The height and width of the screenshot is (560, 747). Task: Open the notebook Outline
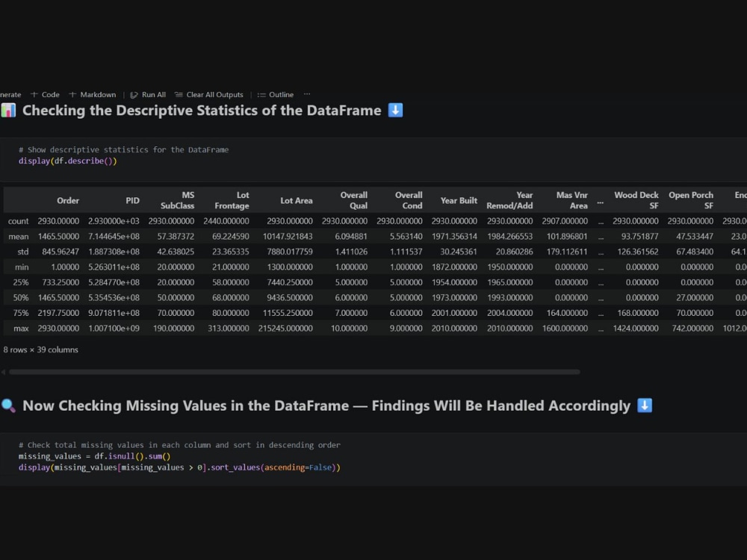[276, 94]
